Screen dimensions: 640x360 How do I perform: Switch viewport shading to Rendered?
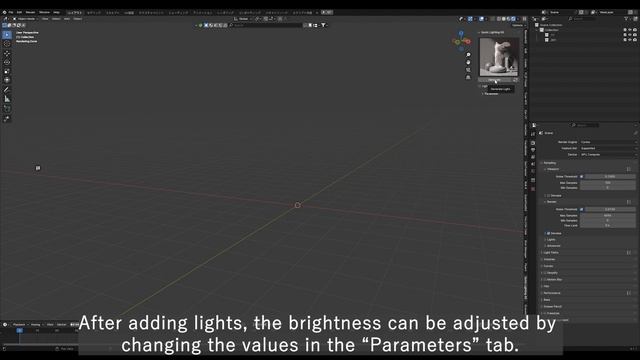(x=513, y=19)
